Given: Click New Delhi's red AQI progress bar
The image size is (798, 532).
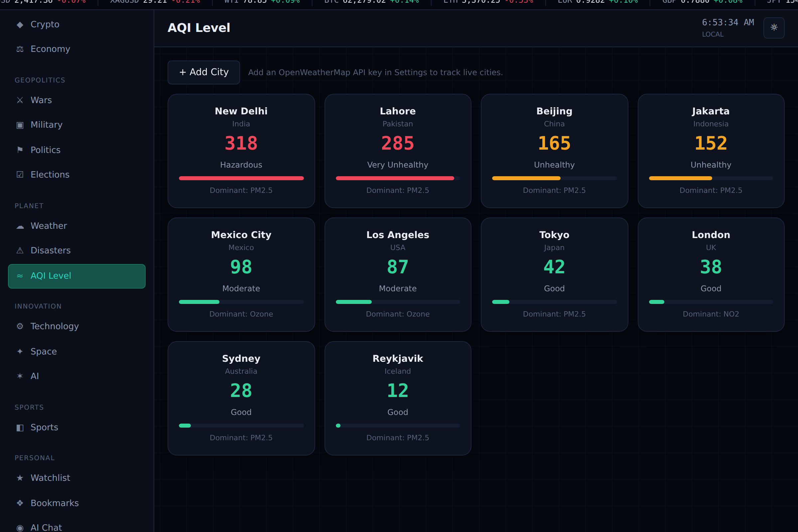Looking at the screenshot, I should point(241,178).
